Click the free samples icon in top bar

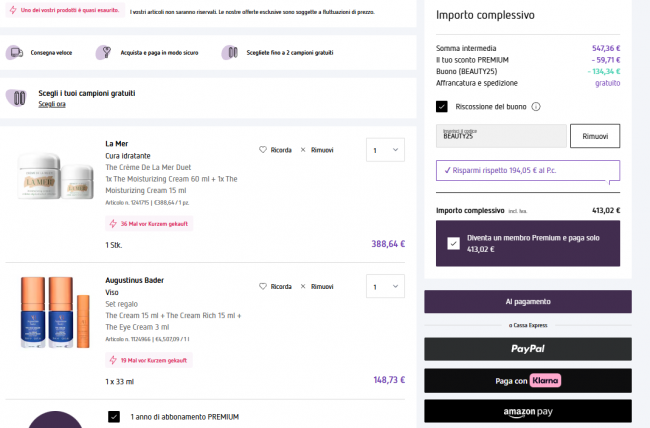(229, 52)
